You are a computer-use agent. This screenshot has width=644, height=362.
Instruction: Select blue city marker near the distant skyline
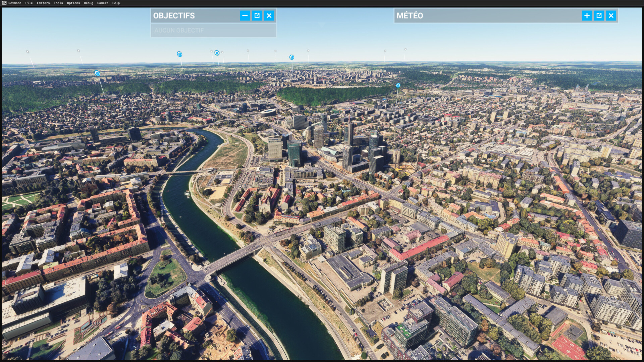pyautogui.click(x=291, y=57)
